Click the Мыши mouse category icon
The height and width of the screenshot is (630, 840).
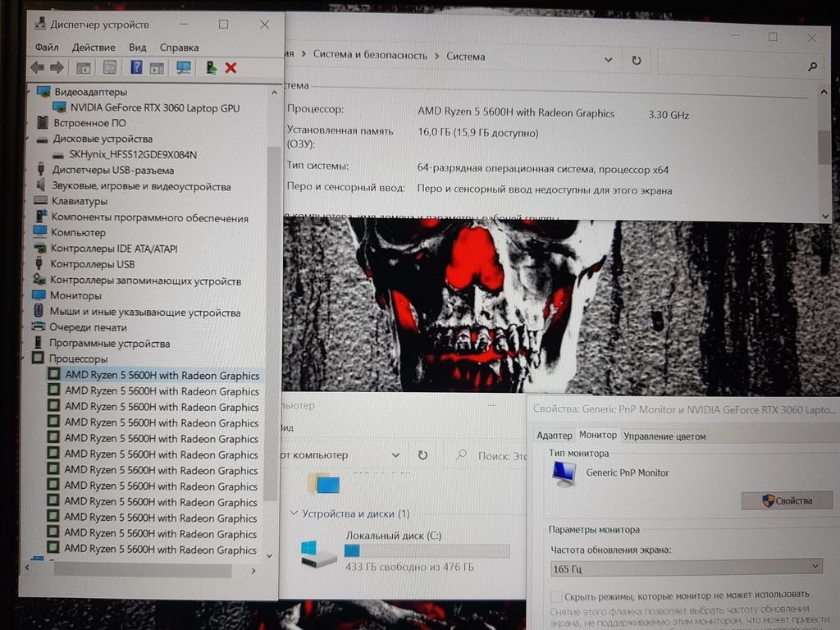tap(39, 310)
